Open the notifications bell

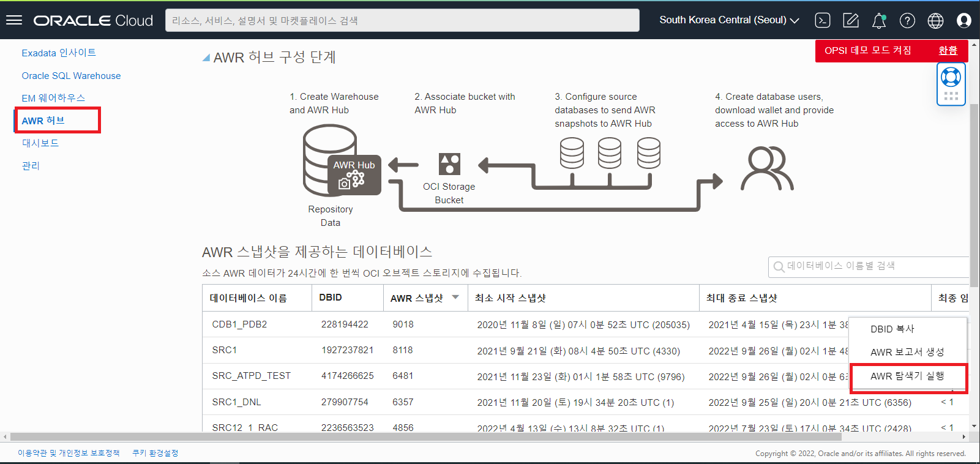pos(879,20)
